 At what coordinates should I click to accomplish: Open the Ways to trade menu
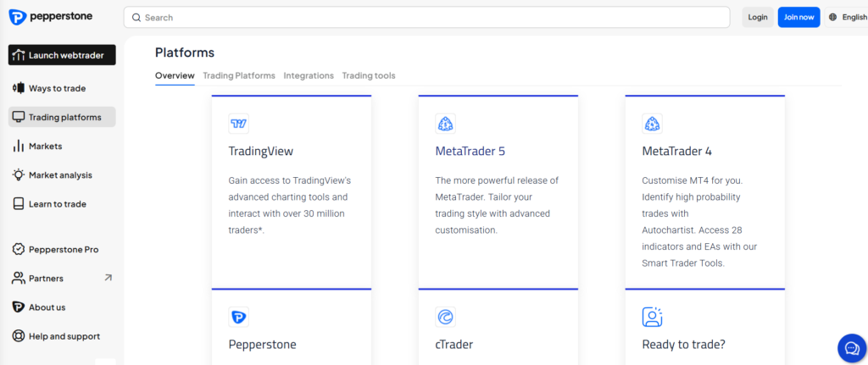point(62,88)
